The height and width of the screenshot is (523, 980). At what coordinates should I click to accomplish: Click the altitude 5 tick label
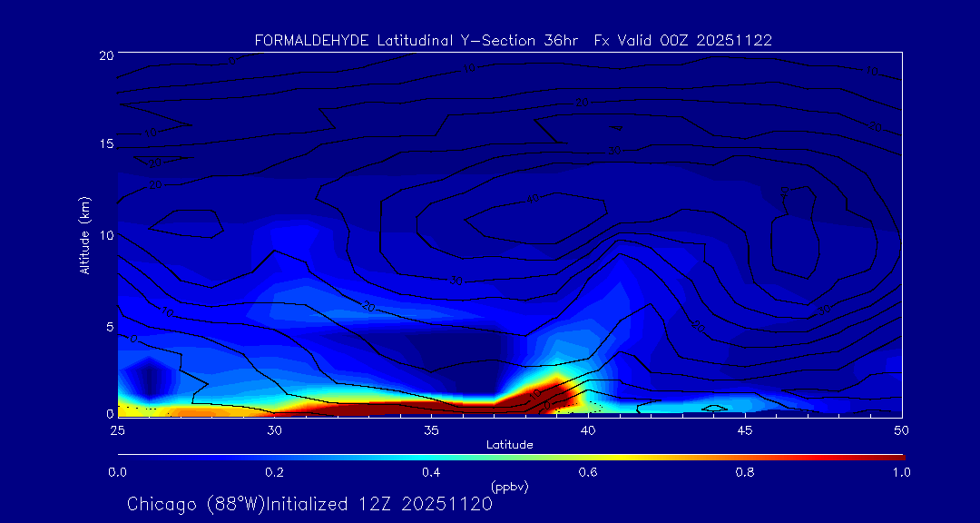(x=108, y=325)
